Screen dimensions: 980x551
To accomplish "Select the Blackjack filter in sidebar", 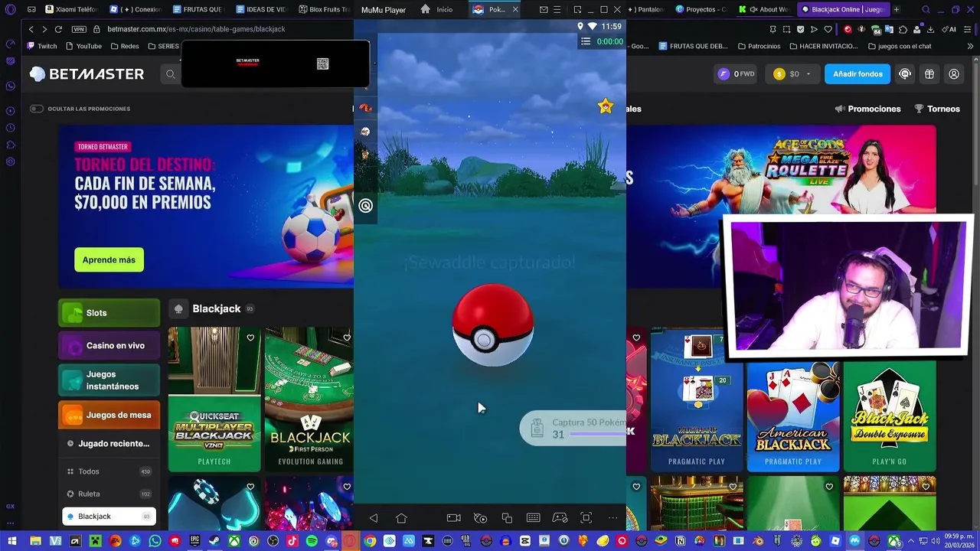I will (x=109, y=517).
